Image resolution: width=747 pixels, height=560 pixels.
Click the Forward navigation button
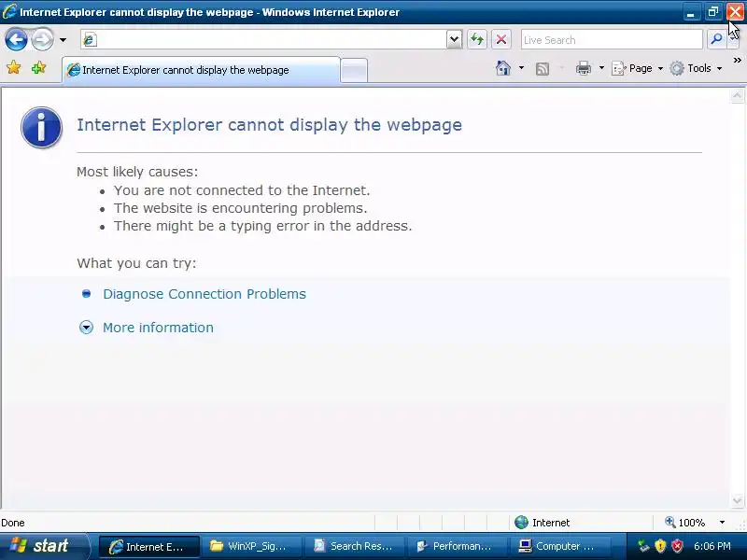[42, 39]
